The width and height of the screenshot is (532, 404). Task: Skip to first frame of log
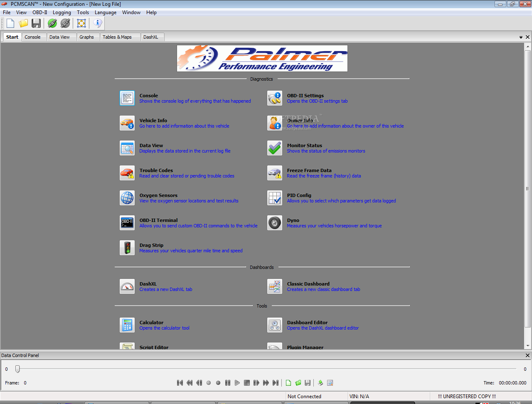click(180, 383)
